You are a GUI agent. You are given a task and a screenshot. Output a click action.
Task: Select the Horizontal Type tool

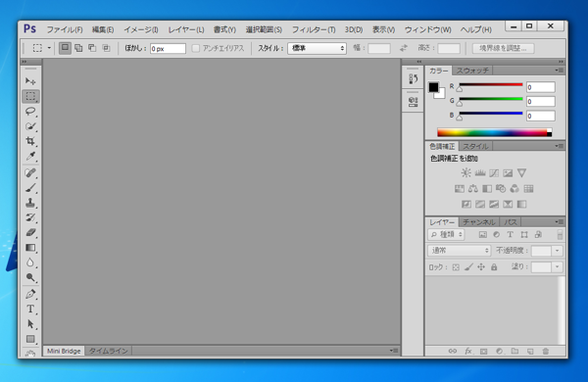pos(30,309)
